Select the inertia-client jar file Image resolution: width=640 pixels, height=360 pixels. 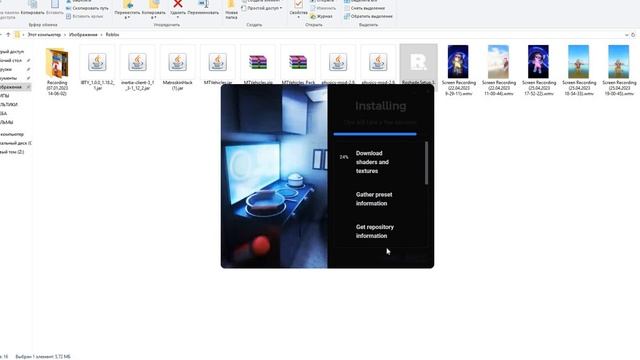pyautogui.click(x=137, y=68)
